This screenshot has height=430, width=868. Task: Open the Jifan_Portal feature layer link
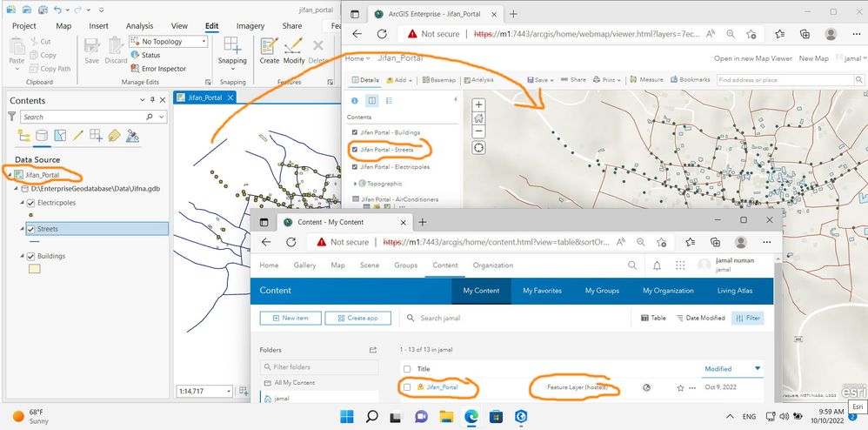click(443, 387)
